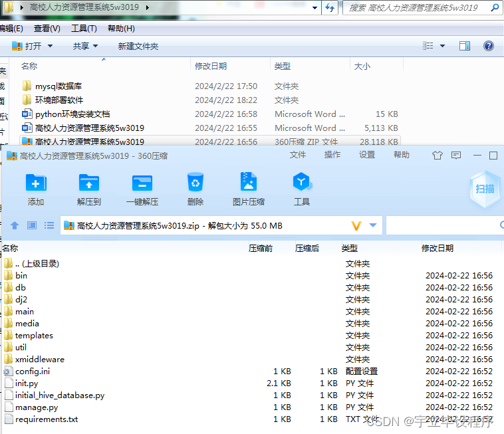
Task: Click the archive path field showing 解包大小为 55.0 MB
Action: 221,225
